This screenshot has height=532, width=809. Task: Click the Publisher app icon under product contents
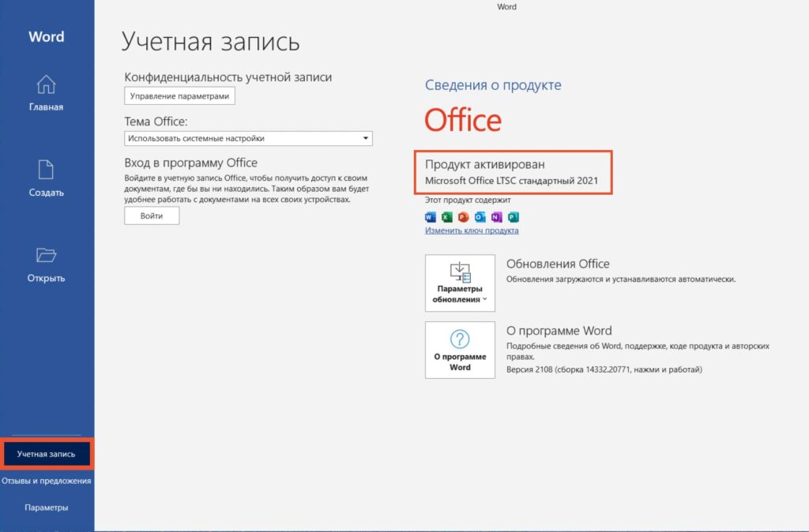(x=513, y=217)
